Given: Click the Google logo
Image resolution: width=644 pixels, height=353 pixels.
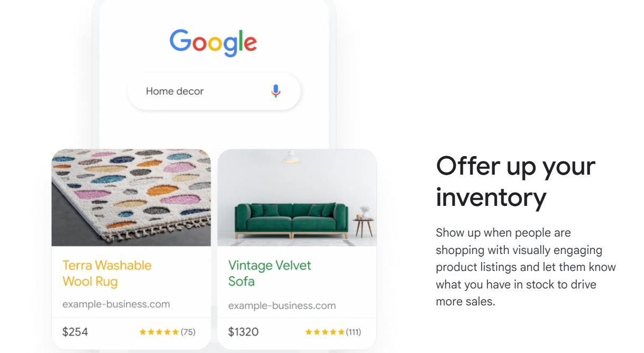Looking at the screenshot, I should click(214, 43).
